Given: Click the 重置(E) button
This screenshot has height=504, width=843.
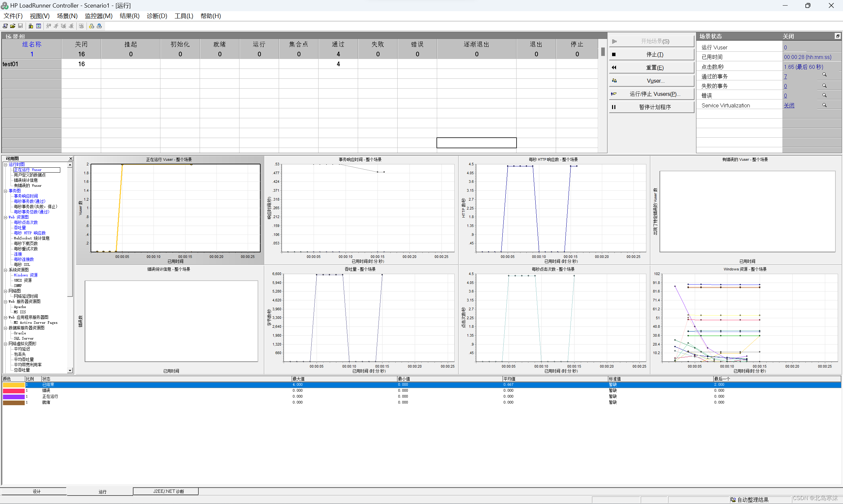Looking at the screenshot, I should pos(652,68).
